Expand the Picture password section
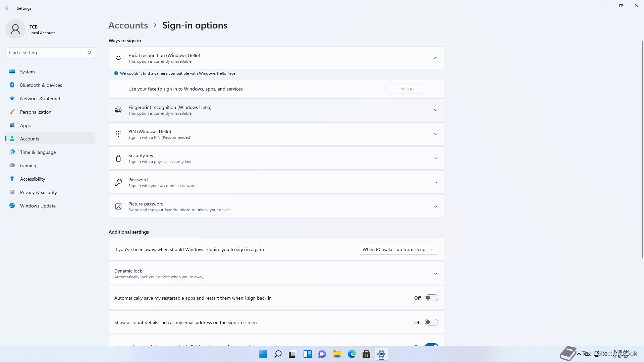This screenshot has height=362, width=644. click(435, 206)
